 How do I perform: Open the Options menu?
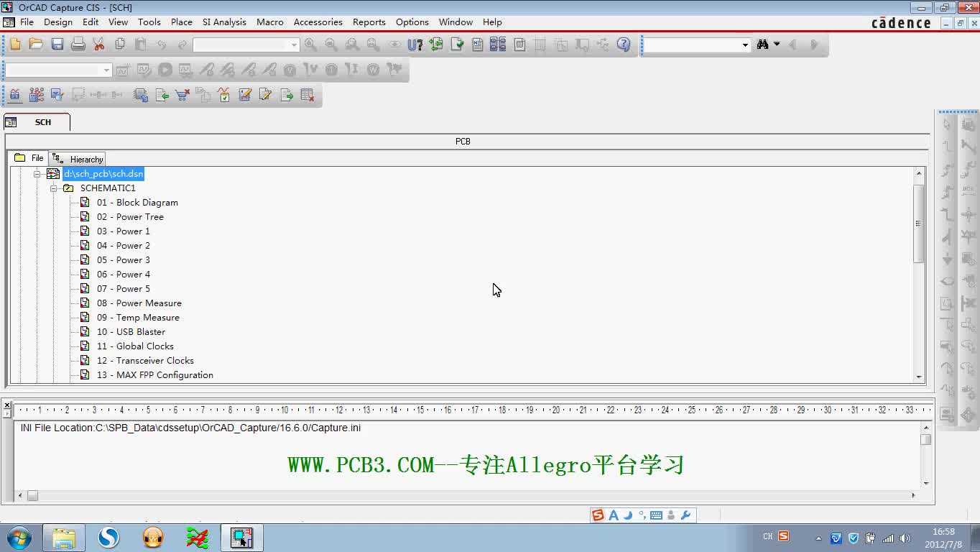point(412,22)
